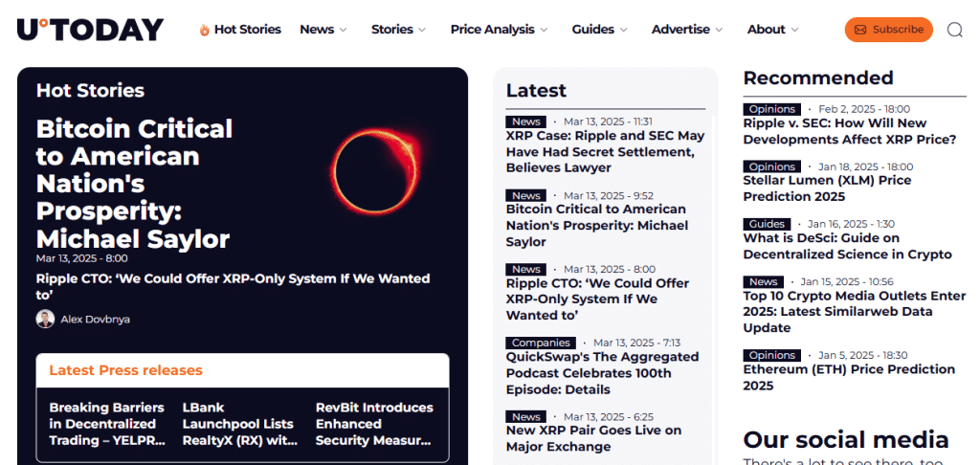
Task: Click the Mar 13, 2025 - 7:13 timestamp
Action: tap(636, 343)
